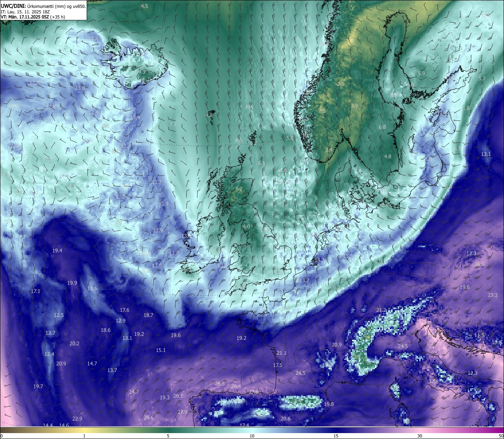This screenshot has width=504, height=439.
Task: Click the 12.7 value in the Atlantic
Action: pos(50,333)
